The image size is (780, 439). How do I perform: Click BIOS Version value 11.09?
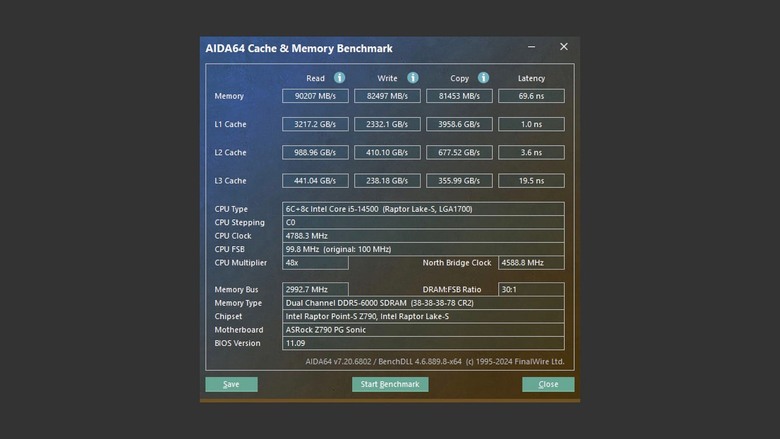point(423,343)
